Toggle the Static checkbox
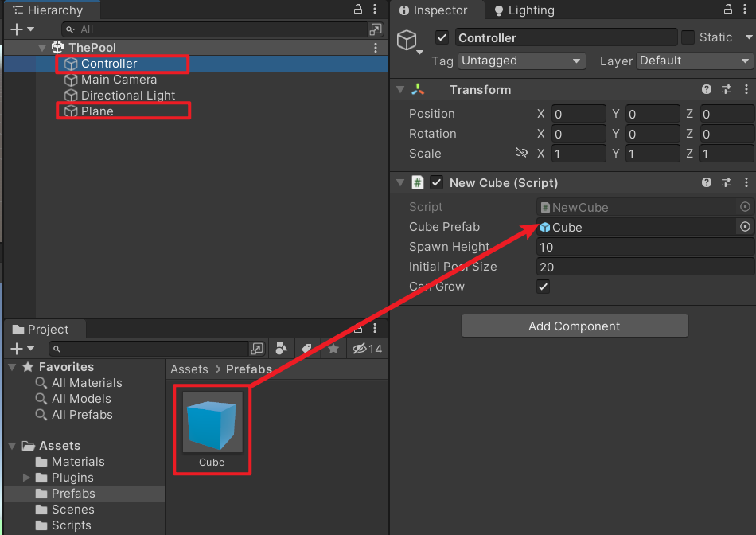 688,37
